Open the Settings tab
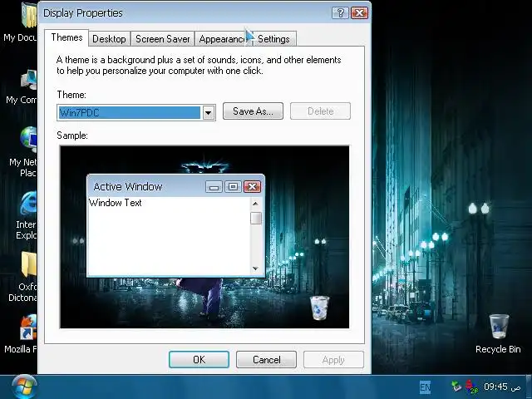The width and height of the screenshot is (532, 399). pyautogui.click(x=273, y=39)
